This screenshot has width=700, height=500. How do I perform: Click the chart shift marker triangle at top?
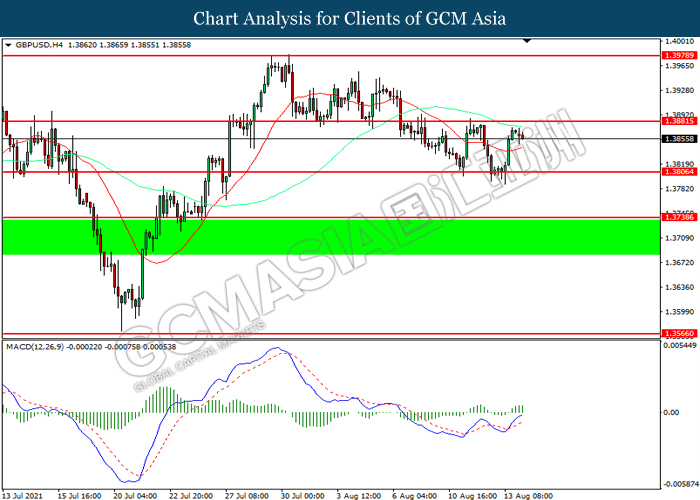(x=527, y=41)
